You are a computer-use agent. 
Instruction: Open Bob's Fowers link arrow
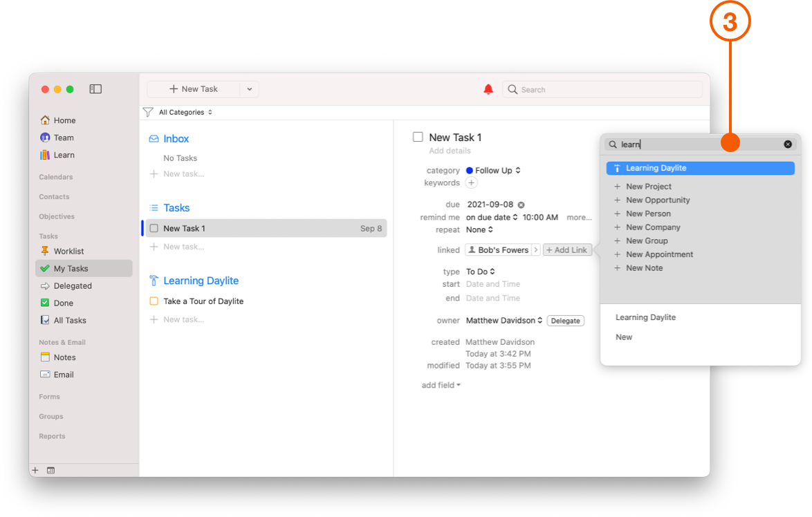click(x=535, y=250)
